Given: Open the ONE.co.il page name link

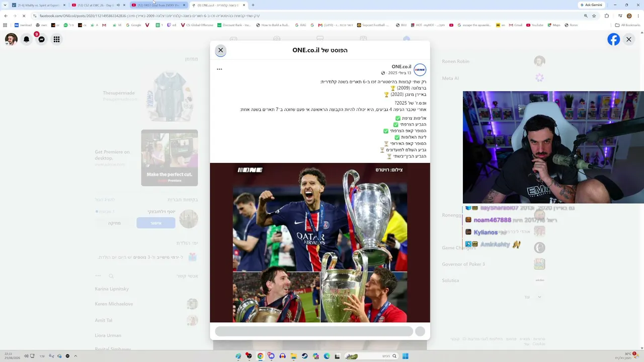Looking at the screenshot, I should pyautogui.click(x=401, y=66).
